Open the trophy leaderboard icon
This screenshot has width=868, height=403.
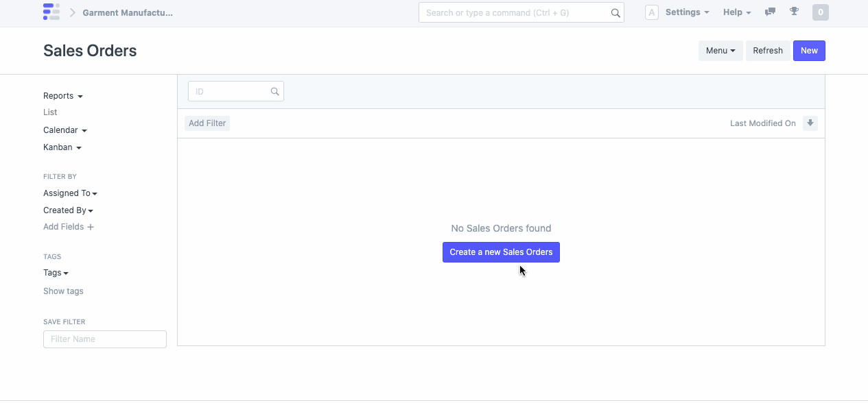click(x=794, y=12)
